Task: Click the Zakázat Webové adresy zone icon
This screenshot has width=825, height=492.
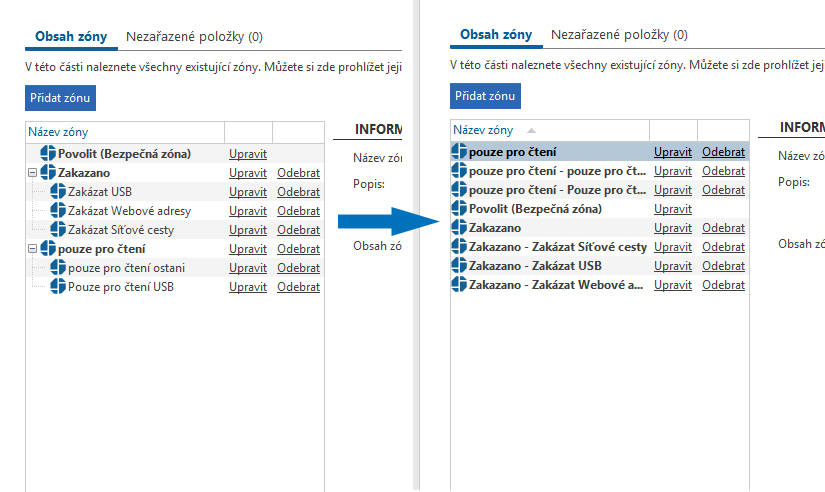Action: click(x=58, y=211)
